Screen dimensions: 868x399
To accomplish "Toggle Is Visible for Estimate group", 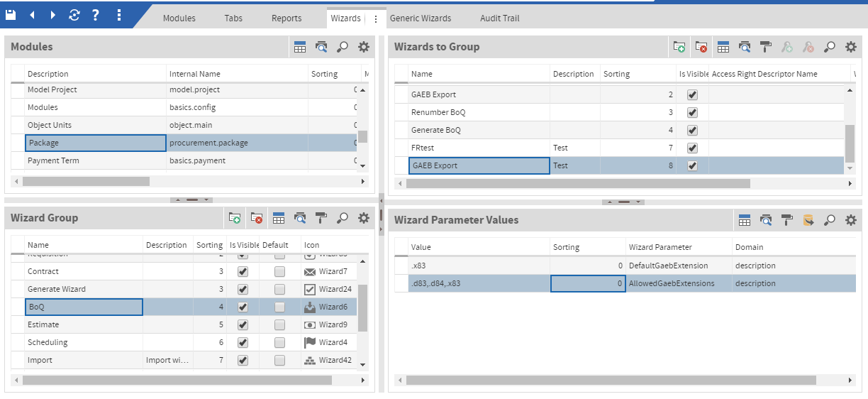I will (243, 324).
